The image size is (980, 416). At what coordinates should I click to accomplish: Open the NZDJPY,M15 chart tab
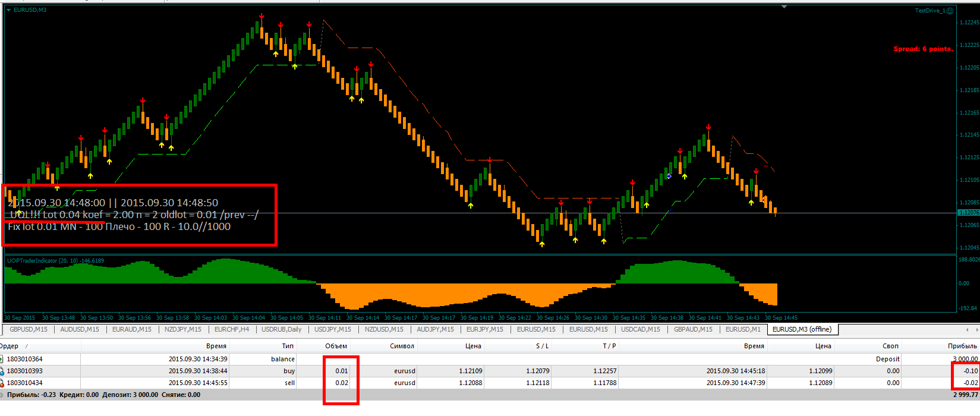pyautogui.click(x=182, y=329)
